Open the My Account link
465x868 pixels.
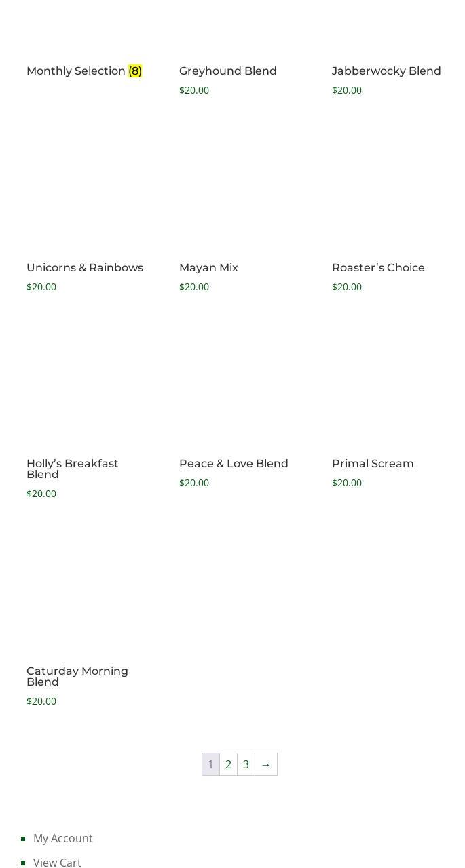coord(63,838)
